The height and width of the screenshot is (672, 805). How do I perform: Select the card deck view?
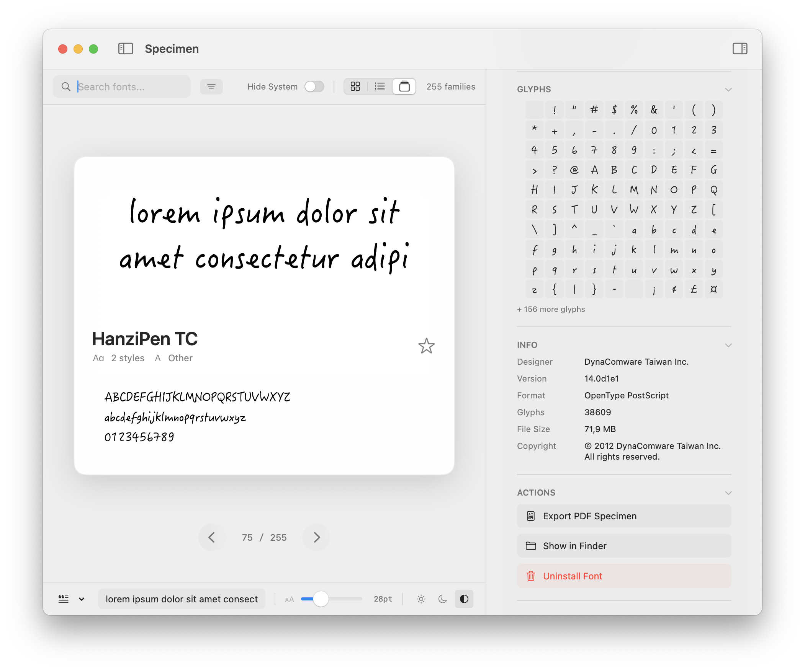coord(404,86)
